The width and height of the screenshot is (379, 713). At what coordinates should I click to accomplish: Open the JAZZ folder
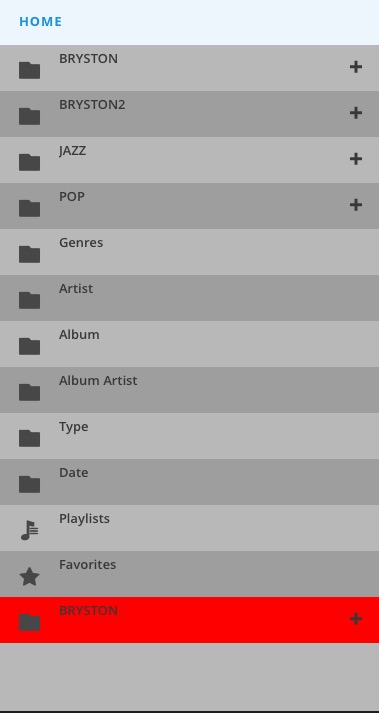pyautogui.click(x=189, y=160)
